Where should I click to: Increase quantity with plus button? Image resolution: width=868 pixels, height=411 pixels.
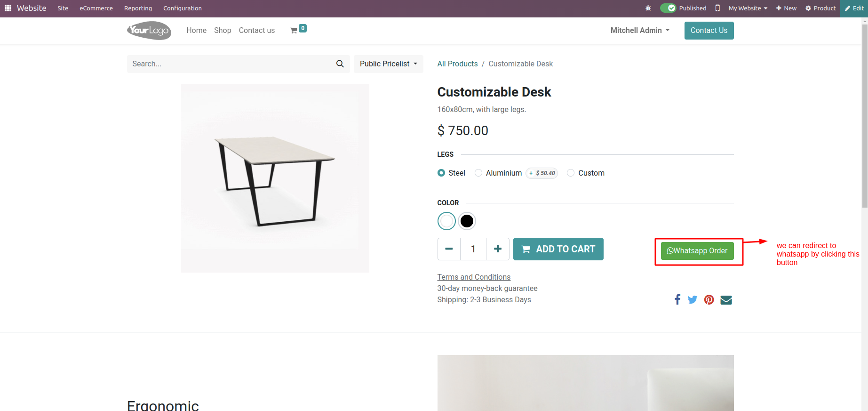[x=498, y=249]
